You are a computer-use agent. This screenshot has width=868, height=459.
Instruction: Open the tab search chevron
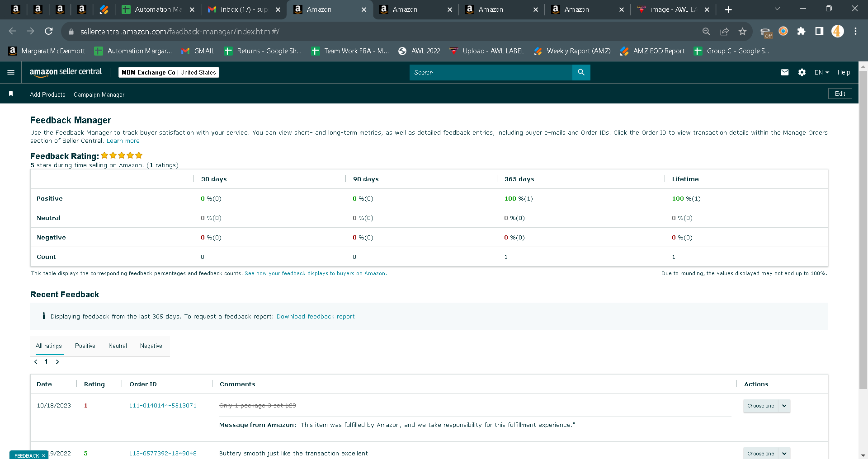click(778, 9)
